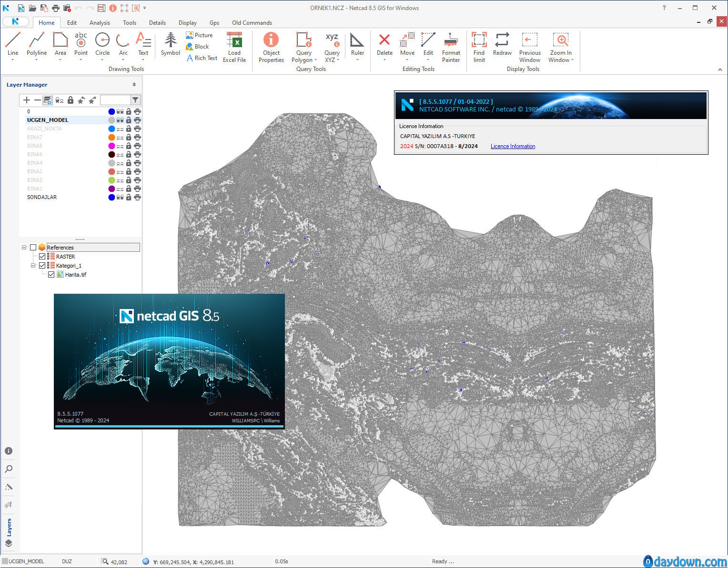Screen dimensions: 728x568
Task: Select the Move tool
Action: [407, 44]
